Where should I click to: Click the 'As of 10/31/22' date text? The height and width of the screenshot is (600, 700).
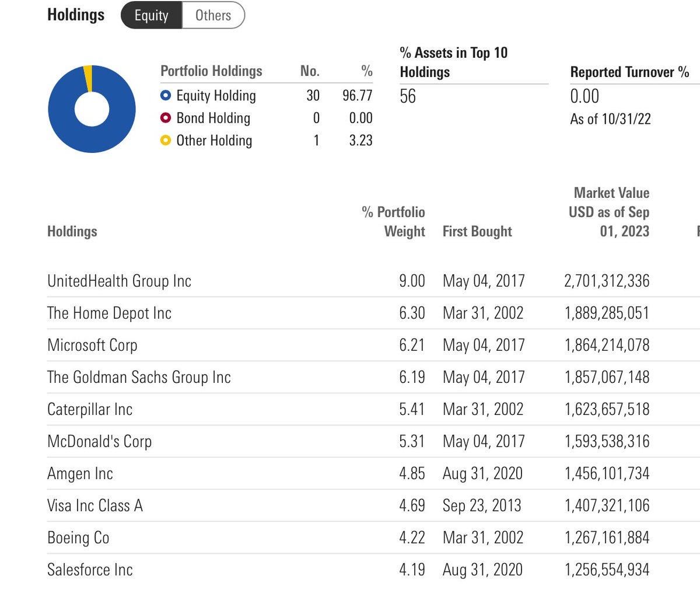pyautogui.click(x=610, y=118)
